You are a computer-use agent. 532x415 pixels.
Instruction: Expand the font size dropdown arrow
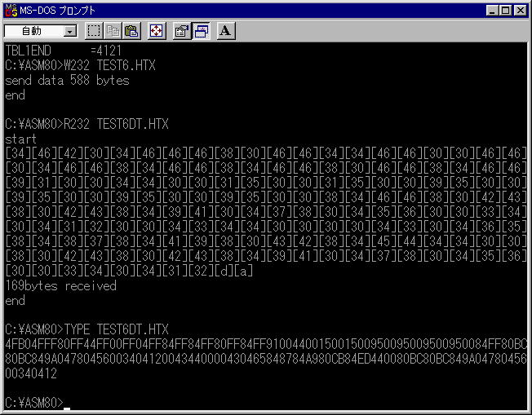(x=69, y=31)
